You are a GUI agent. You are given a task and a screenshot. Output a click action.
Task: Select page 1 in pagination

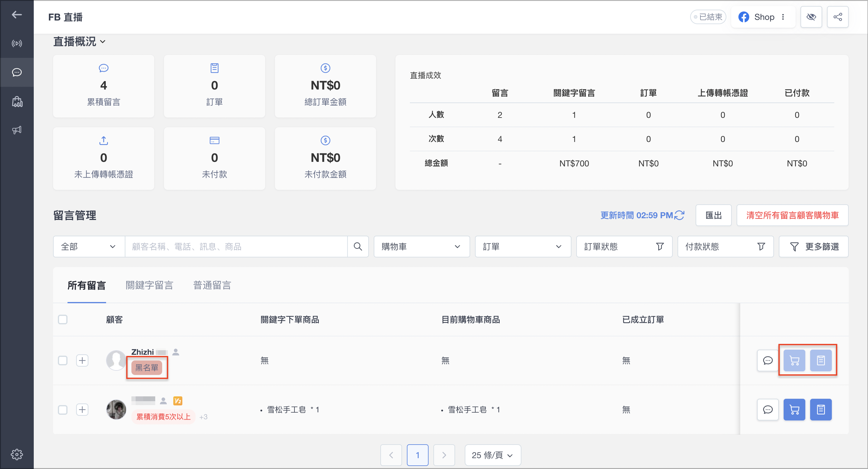[x=417, y=455]
